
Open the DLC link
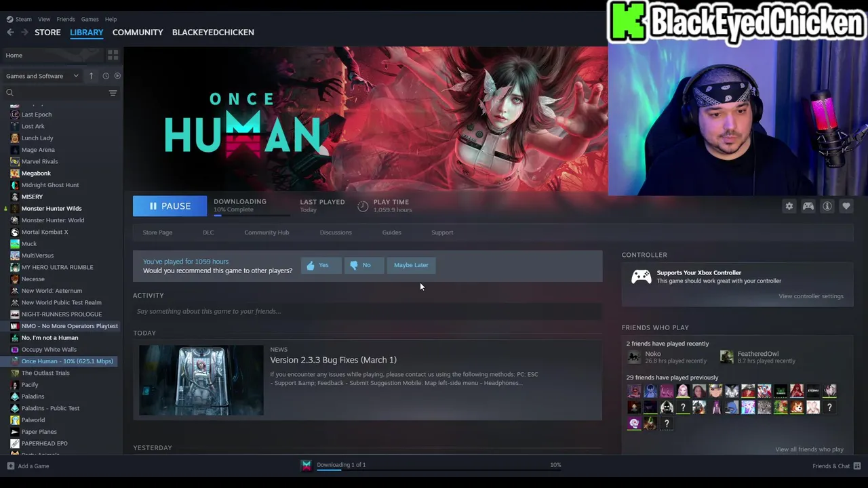tap(208, 232)
